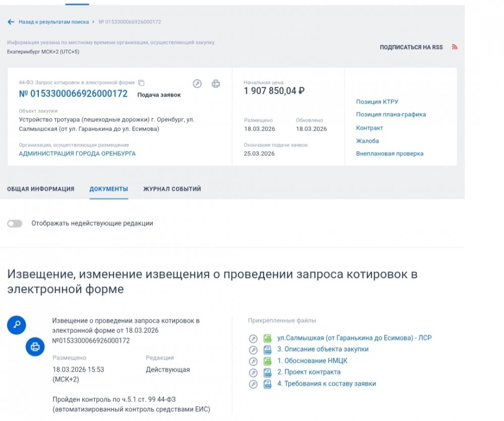Screen dimensions: 504x421
Task: Open the Позиция плана-графика link
Action: point(391,115)
